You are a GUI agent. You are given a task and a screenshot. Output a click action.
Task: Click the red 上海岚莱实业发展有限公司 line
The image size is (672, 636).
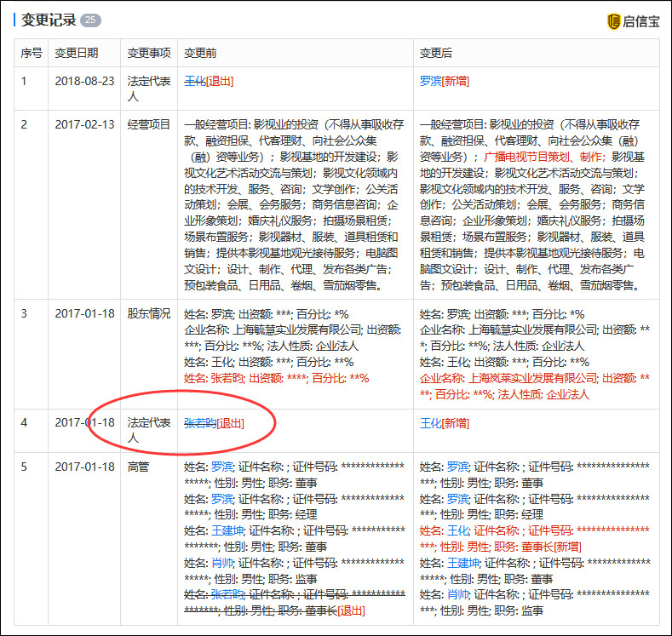pyautogui.click(x=534, y=387)
